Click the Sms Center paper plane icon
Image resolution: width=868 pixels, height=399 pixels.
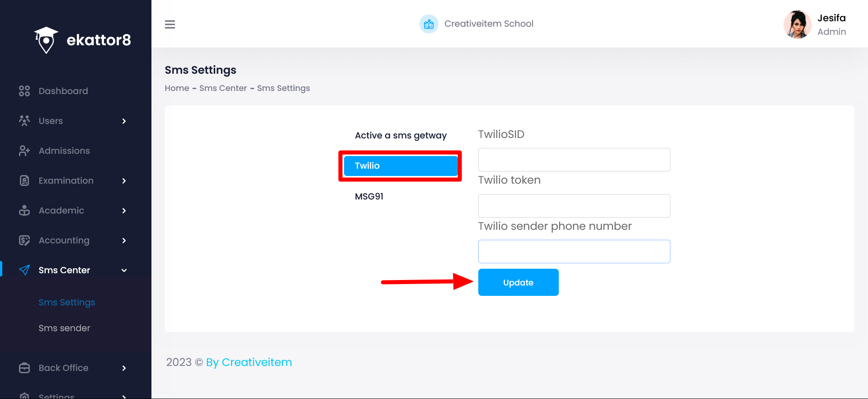click(x=24, y=270)
